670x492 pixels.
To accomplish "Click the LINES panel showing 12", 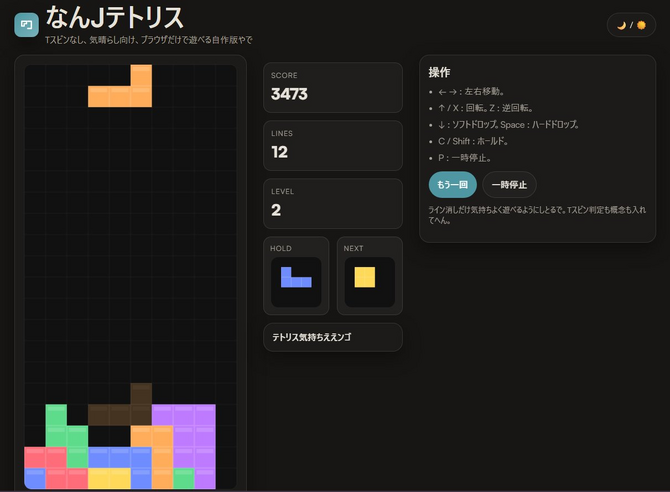I will click(x=332, y=144).
